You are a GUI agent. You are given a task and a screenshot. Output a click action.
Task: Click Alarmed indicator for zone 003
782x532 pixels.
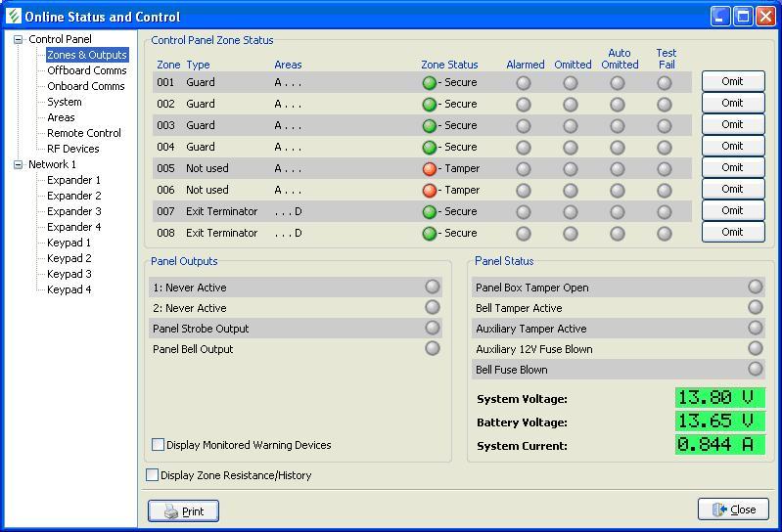point(524,126)
